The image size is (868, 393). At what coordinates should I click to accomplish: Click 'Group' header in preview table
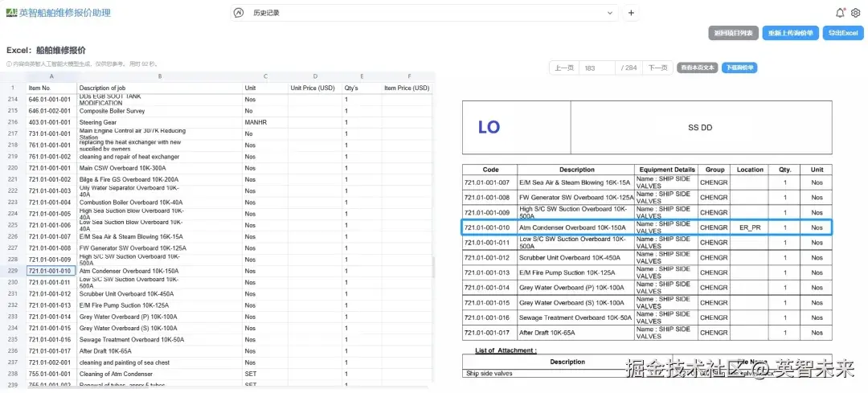coord(714,170)
